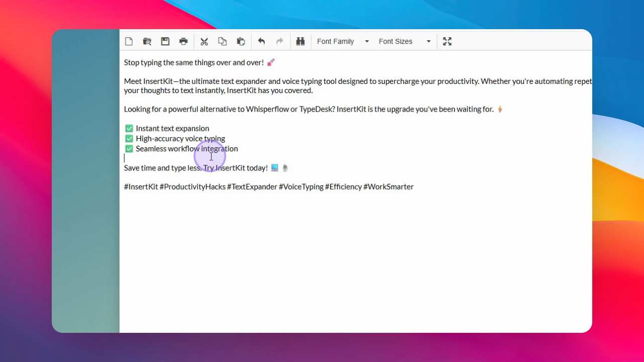644x362 pixels.
Task: Click the green checkmark beside High-accuracy voice typing
Action: pos(129,138)
